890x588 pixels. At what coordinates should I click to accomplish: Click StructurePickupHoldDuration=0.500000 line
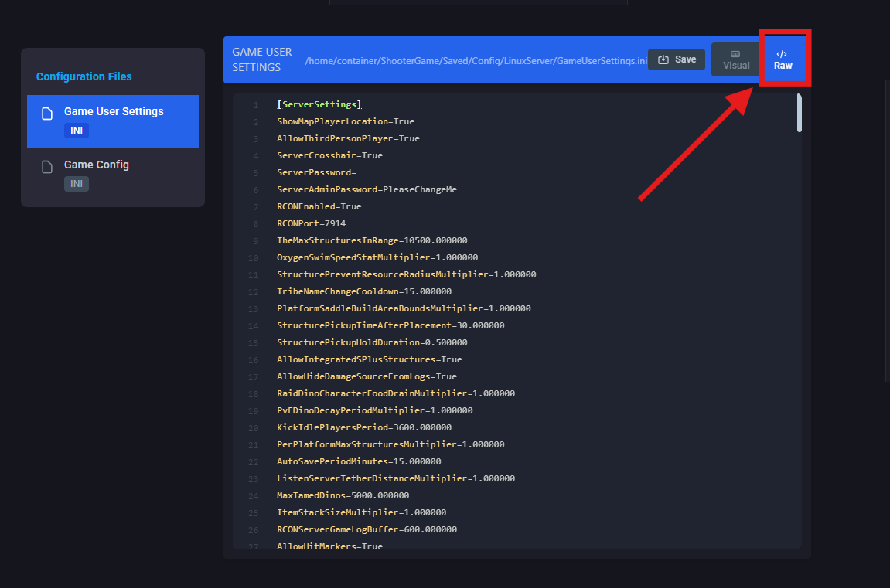click(x=372, y=342)
